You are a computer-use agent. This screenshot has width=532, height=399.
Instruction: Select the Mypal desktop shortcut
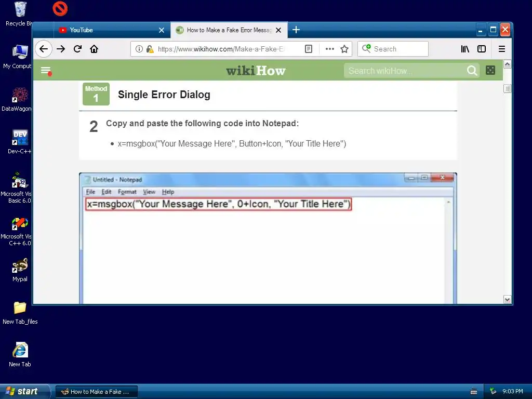(x=20, y=270)
